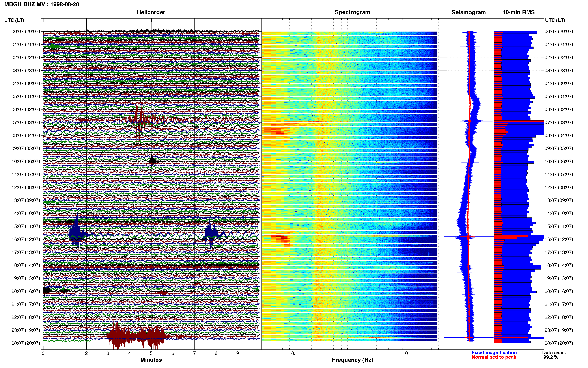Click minute tick '9' on helicorder axis

point(238,353)
